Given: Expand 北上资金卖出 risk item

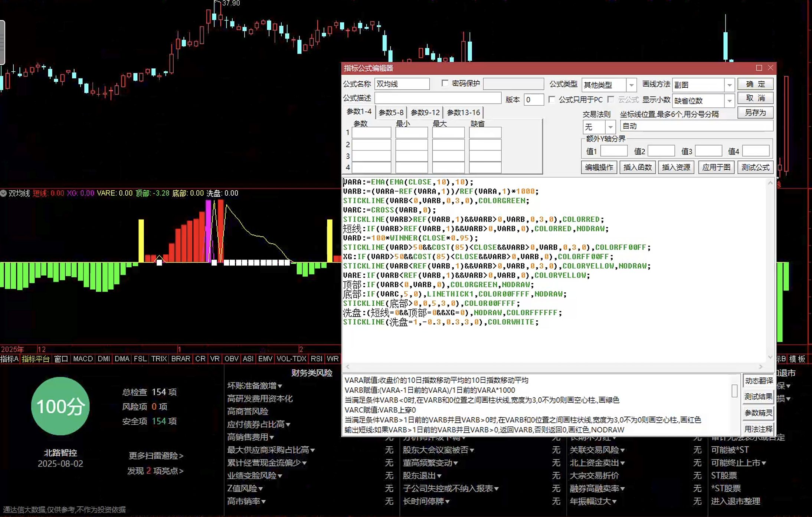Looking at the screenshot, I should pos(597,463).
